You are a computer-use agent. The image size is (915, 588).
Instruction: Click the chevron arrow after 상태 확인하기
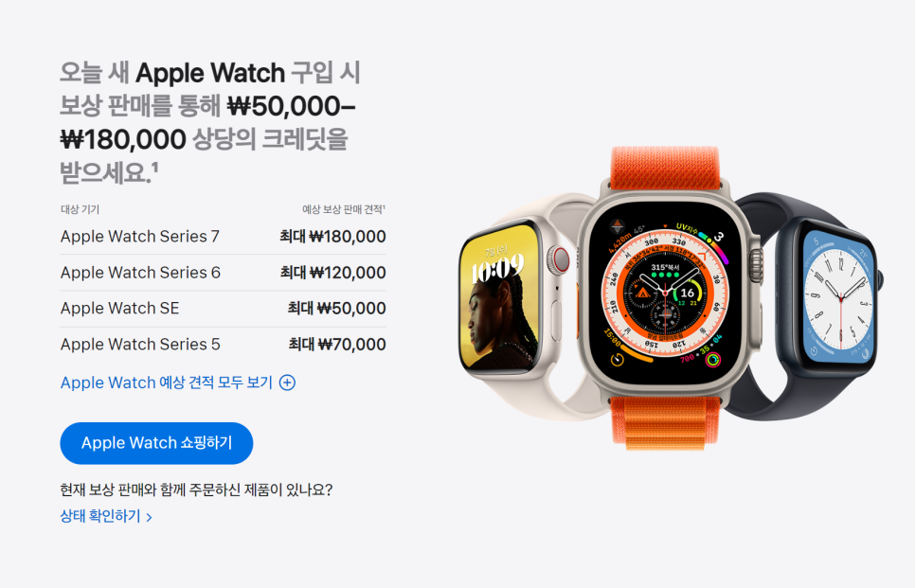pos(149,517)
